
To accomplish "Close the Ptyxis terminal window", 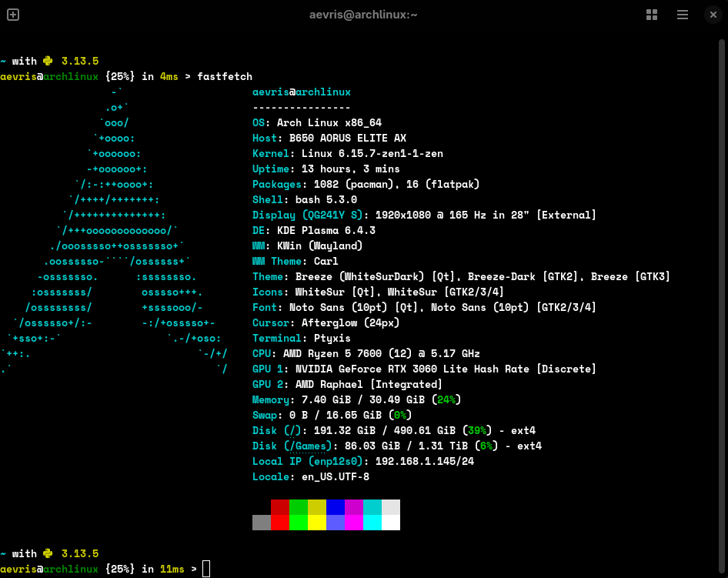I will tap(713, 15).
